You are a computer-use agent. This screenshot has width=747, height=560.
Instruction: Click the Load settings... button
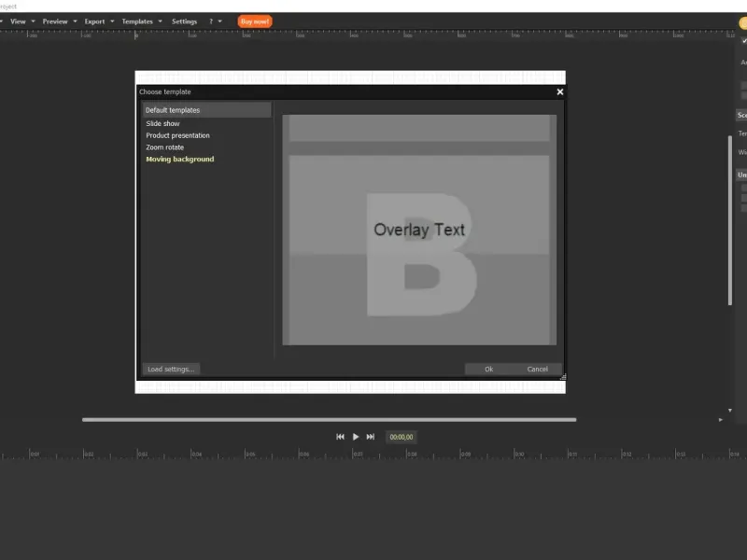pyautogui.click(x=171, y=369)
